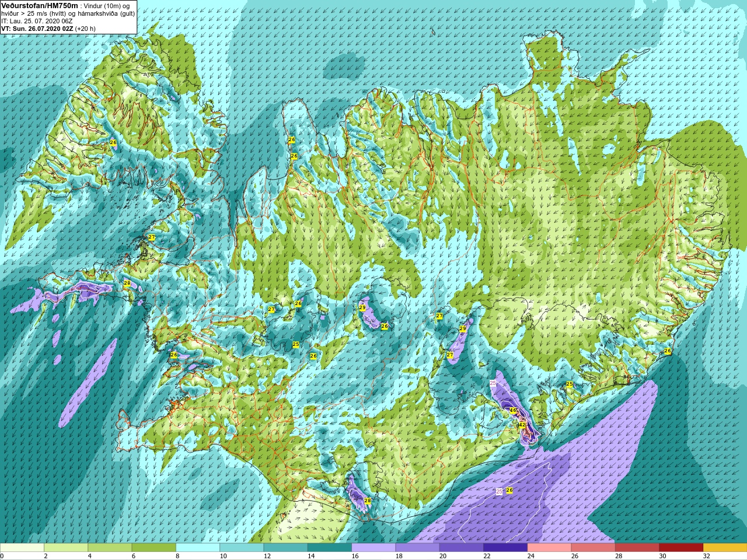Click the 8–10 m/s light cyan legend swatch

click(198, 547)
